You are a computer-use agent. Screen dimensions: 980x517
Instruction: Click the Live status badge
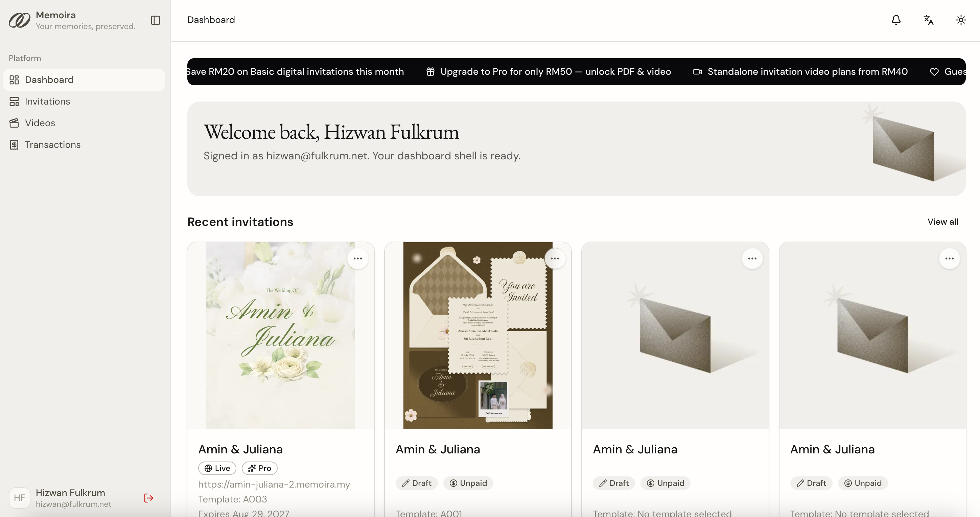pos(217,468)
